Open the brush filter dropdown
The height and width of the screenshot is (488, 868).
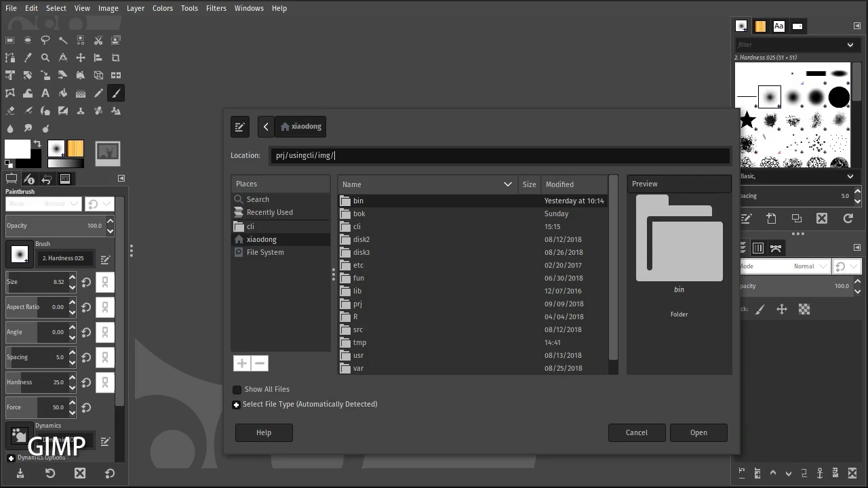[850, 45]
